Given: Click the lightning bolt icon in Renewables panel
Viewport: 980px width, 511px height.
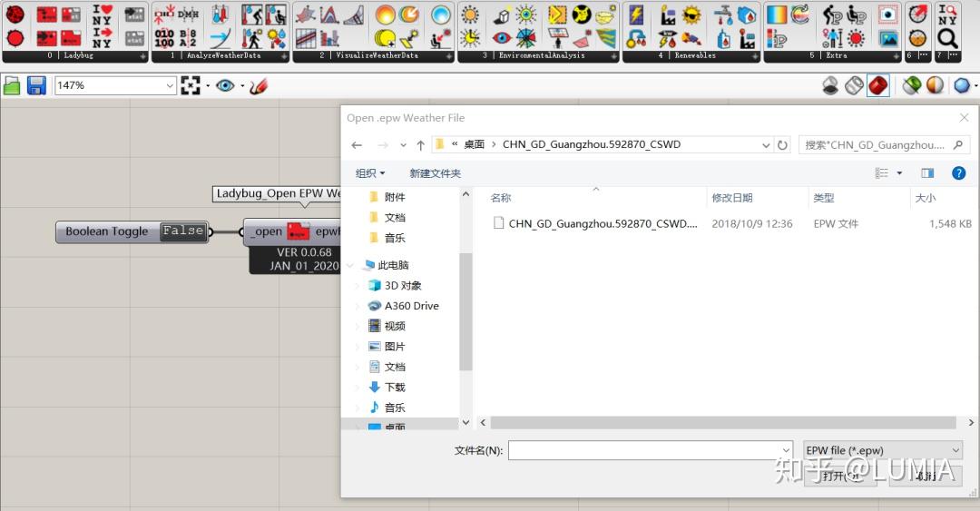Looking at the screenshot, I should (x=636, y=15).
